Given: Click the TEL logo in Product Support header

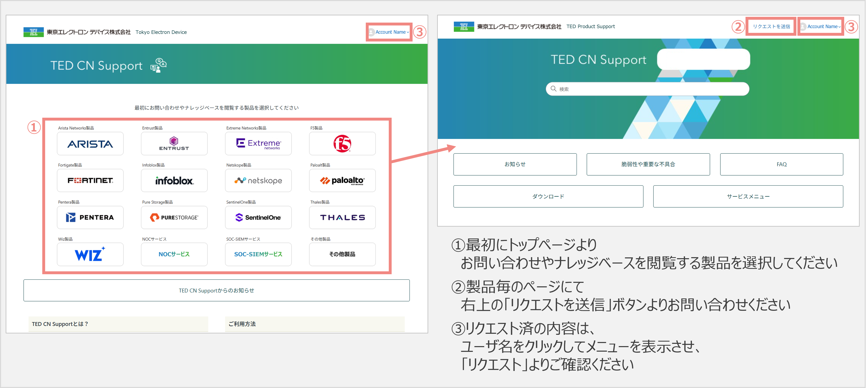Looking at the screenshot, I should coord(464,26).
